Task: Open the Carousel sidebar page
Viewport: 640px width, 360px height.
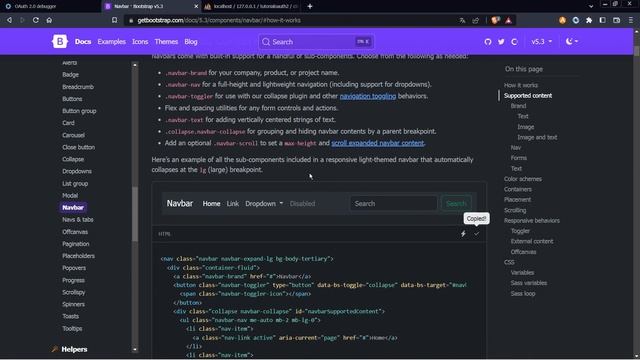Action: click(x=73, y=135)
